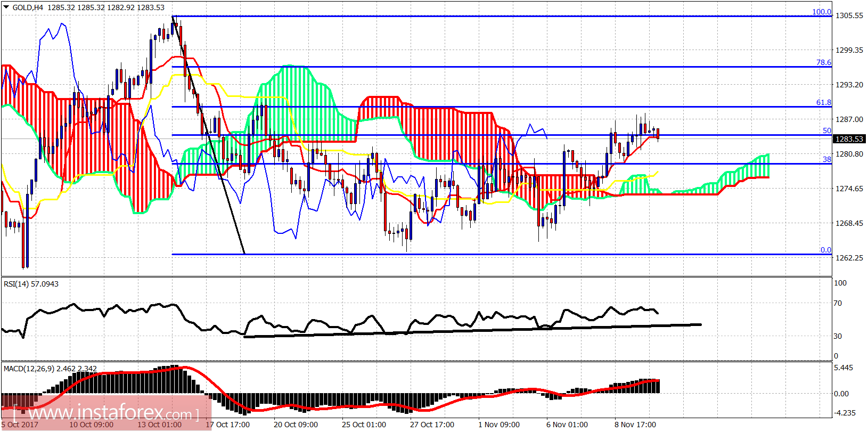Click the RSI 100 scale label
The height and width of the screenshot is (432, 868).
point(840,283)
